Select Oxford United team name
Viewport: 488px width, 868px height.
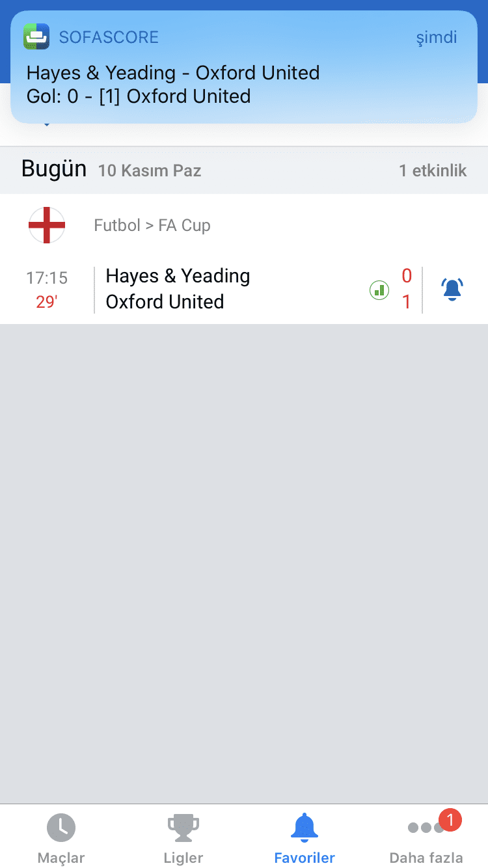tap(165, 302)
